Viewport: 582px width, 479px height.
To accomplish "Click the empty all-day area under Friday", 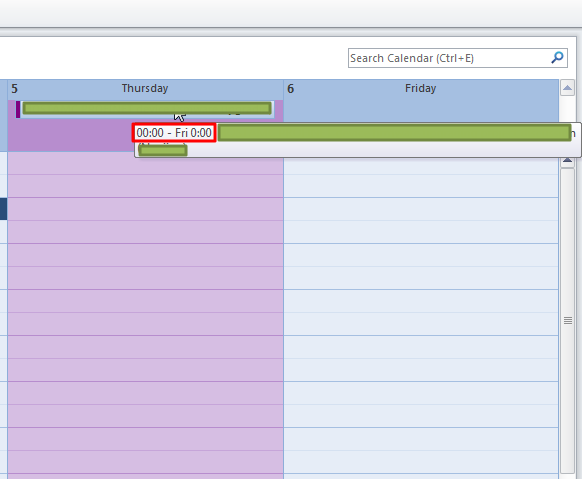I will tap(421, 111).
